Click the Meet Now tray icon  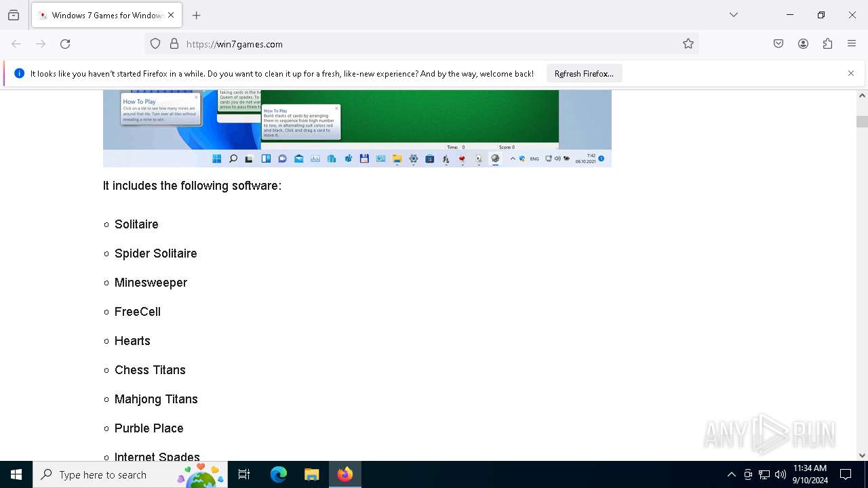(748, 474)
